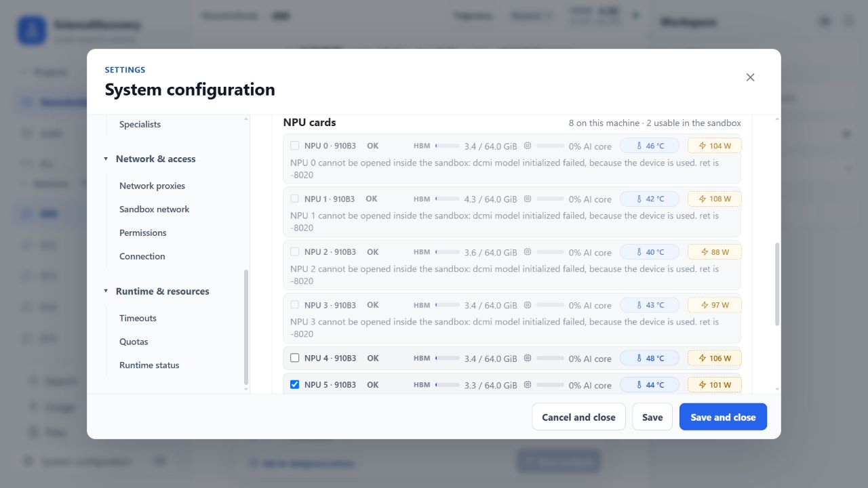
Task: Click the lightning bolt icon beside 104 W
Action: pos(703,146)
